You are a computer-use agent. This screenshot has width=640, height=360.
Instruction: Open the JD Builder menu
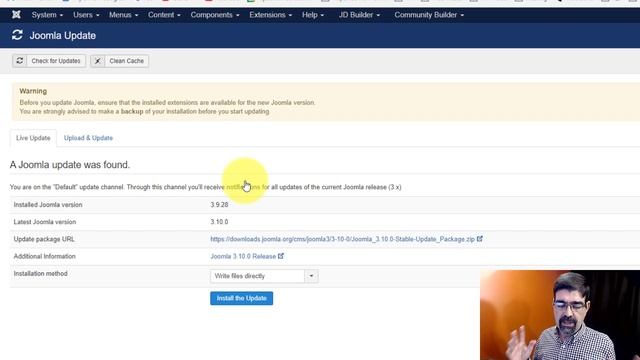pos(359,15)
